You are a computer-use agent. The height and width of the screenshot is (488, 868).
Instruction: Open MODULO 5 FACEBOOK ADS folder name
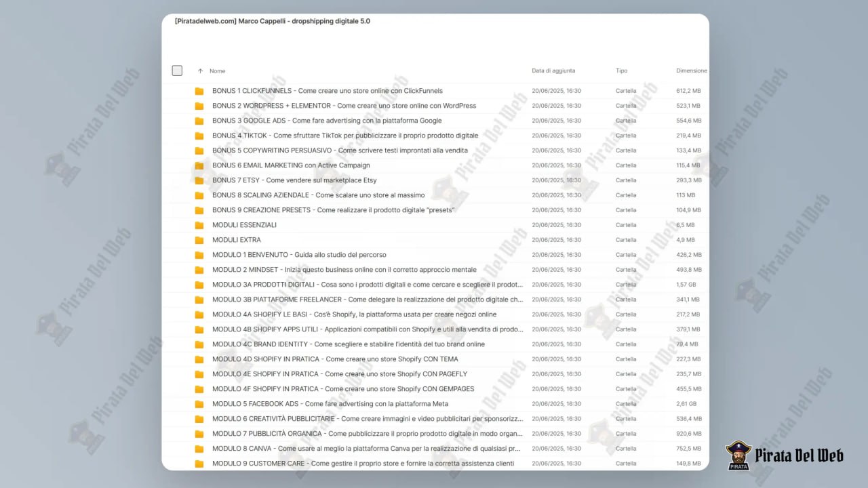pos(330,404)
